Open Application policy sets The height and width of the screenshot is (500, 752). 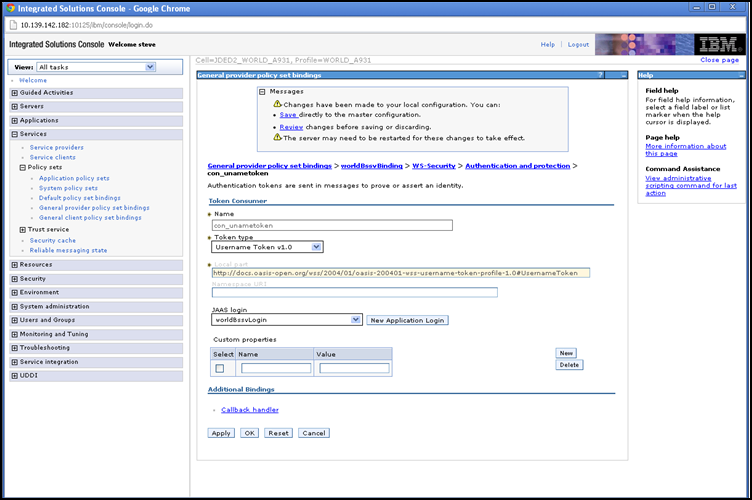pyautogui.click(x=74, y=178)
